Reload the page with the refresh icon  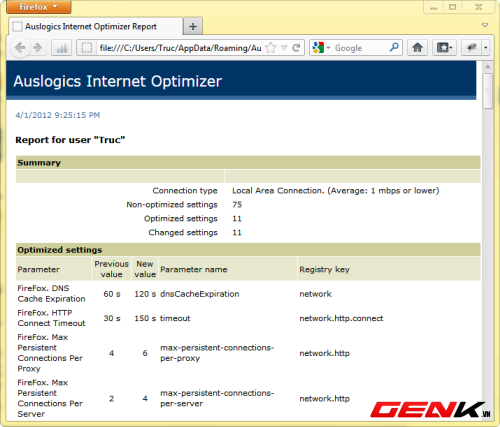(x=296, y=48)
